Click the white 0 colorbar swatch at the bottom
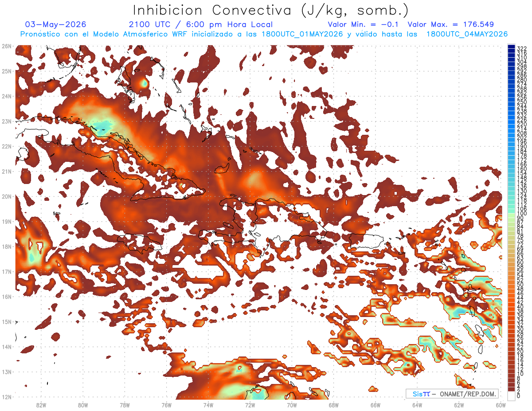Screen dimensions: 532x411 (511, 395)
